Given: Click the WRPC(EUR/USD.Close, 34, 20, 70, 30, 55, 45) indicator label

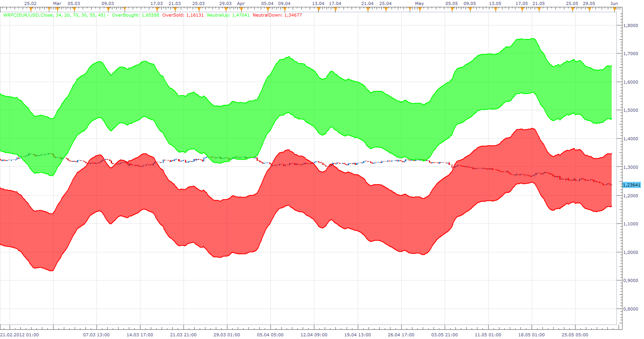Looking at the screenshot, I should pos(55,15).
